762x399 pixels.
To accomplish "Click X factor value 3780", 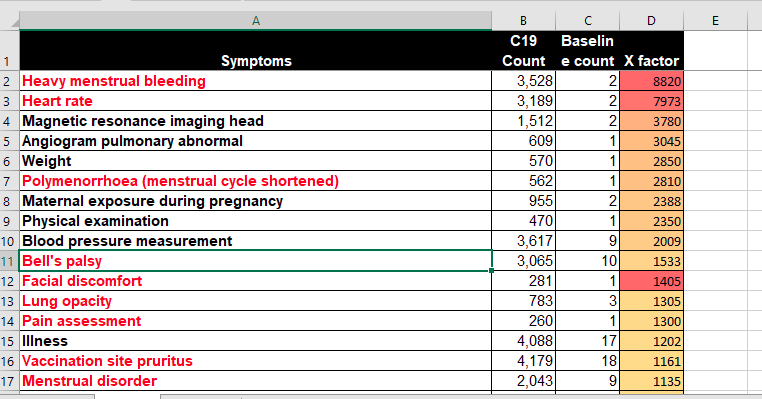I will point(651,121).
